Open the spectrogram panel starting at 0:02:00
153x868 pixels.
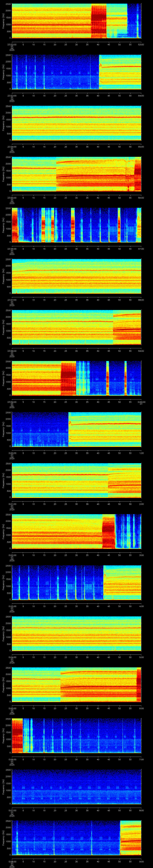[x=77, y=531]
